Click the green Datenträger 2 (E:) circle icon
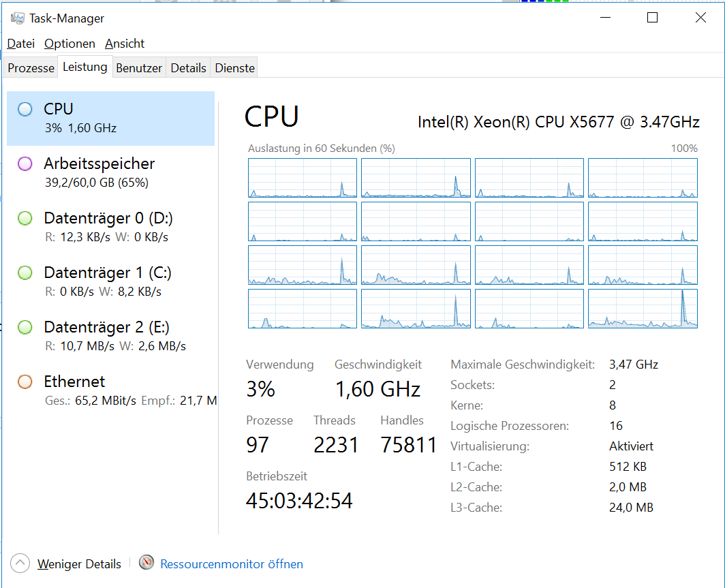Image resolution: width=725 pixels, height=588 pixels. (25, 327)
